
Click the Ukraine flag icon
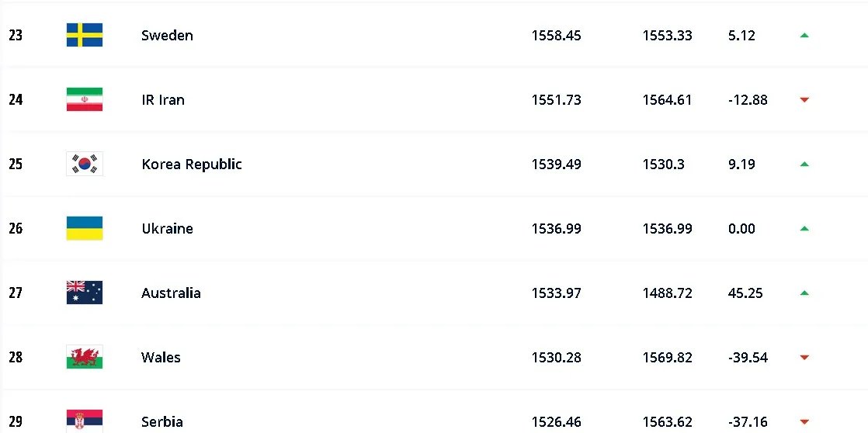tap(84, 228)
